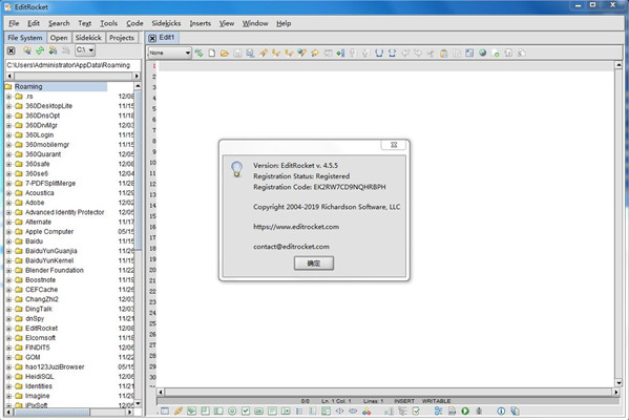The width and height of the screenshot is (629, 420).
Task: Click the 确定 button in the dialog
Action: [x=313, y=262]
